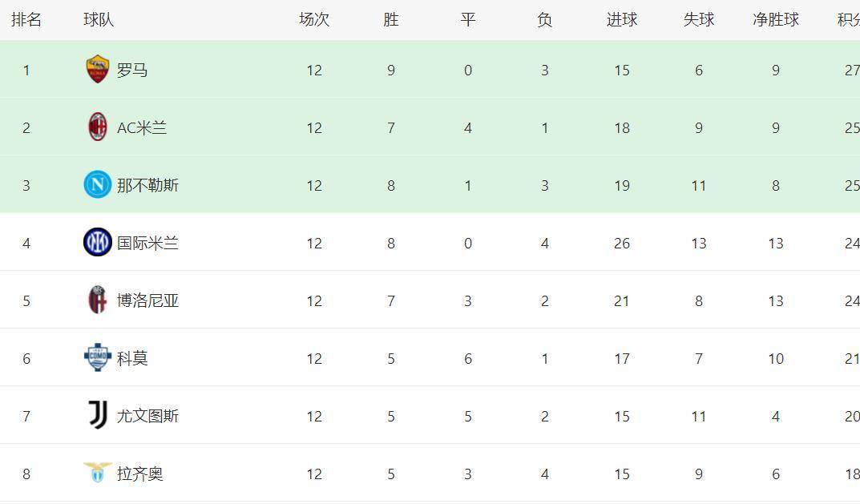The width and height of the screenshot is (860, 504).
Task: Click the Napoli club logo
Action: click(98, 185)
